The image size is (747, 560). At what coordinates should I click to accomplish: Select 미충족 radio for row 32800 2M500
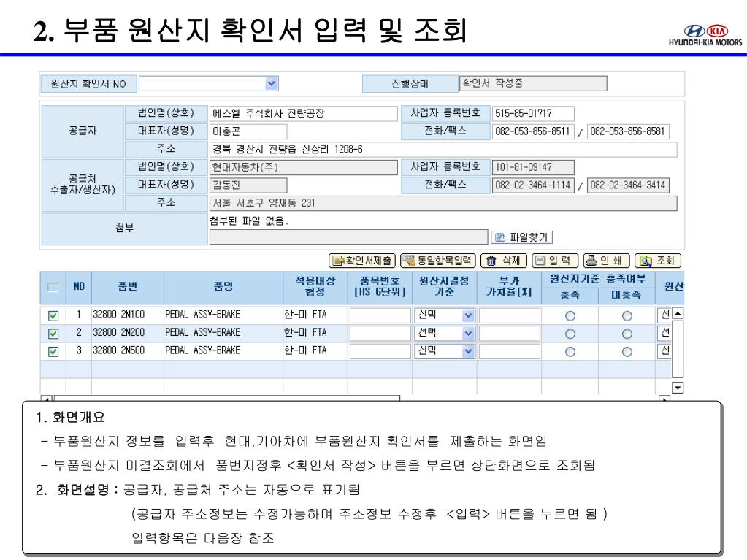627,352
